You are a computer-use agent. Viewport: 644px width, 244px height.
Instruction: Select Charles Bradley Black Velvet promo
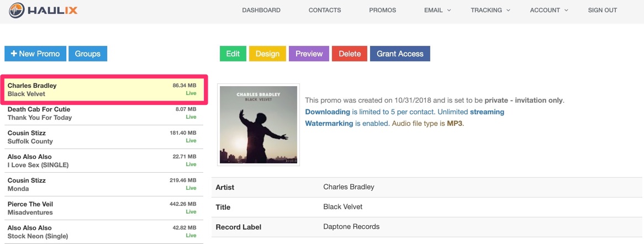point(104,89)
